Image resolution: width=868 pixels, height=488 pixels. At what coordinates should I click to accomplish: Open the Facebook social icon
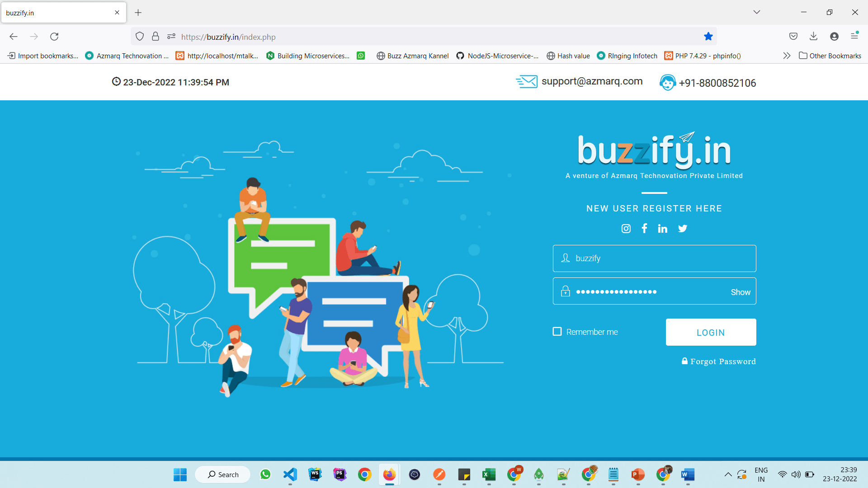coord(644,228)
